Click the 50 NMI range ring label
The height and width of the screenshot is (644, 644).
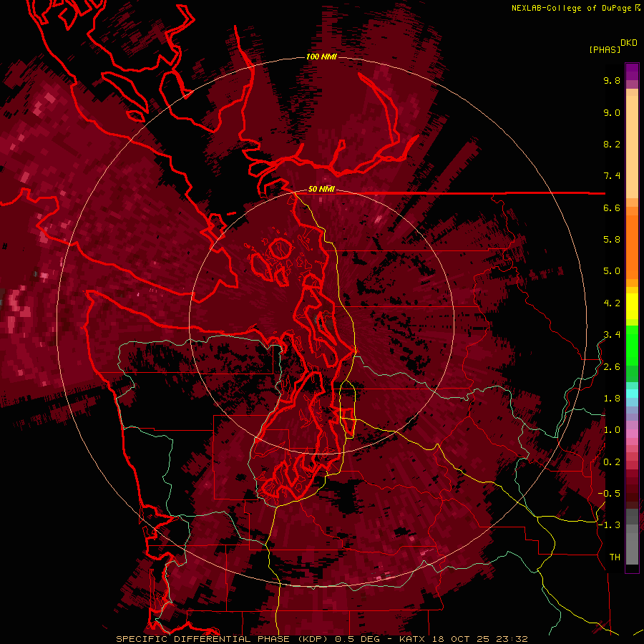tap(321, 189)
